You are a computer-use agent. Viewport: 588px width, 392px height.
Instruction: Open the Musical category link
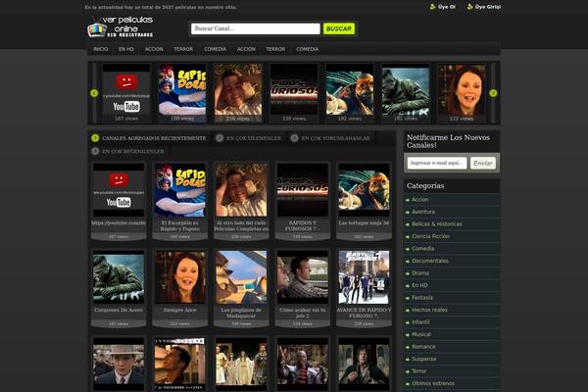(421, 334)
